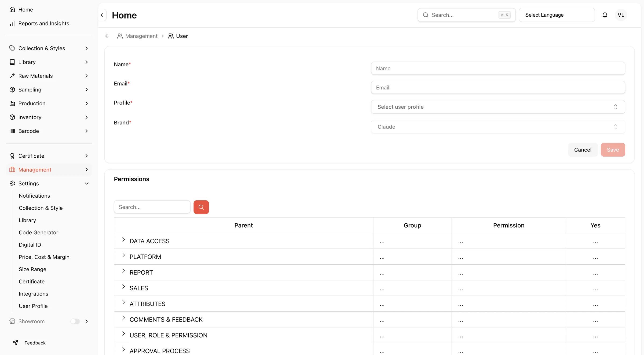Click the Certificate ribbon icon
Image resolution: width=644 pixels, height=355 pixels.
coord(12,156)
